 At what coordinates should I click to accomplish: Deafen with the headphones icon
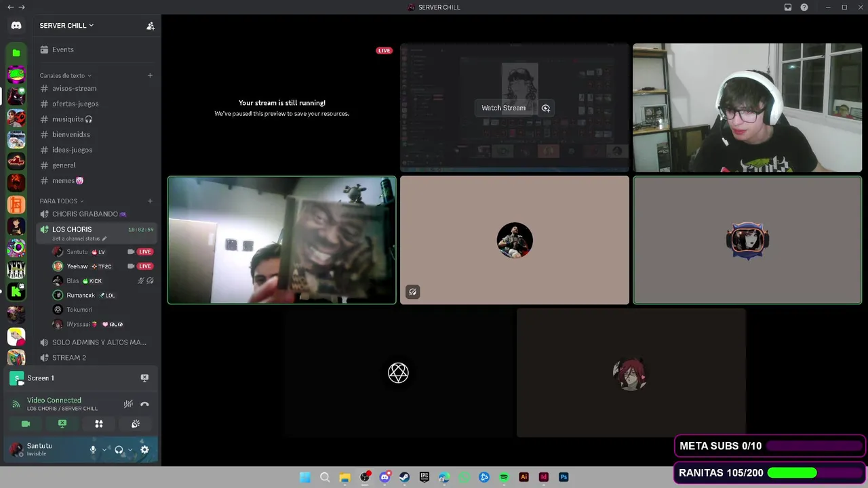coord(119,449)
